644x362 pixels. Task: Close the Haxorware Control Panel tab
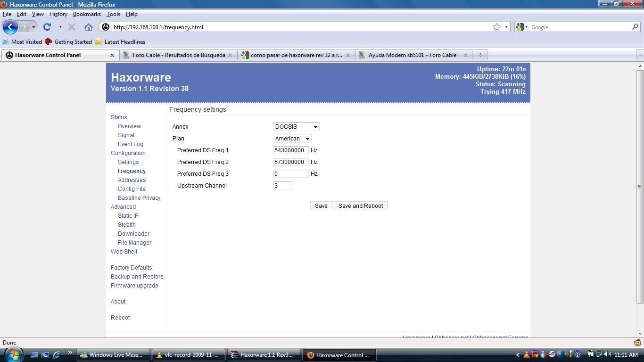click(x=112, y=55)
